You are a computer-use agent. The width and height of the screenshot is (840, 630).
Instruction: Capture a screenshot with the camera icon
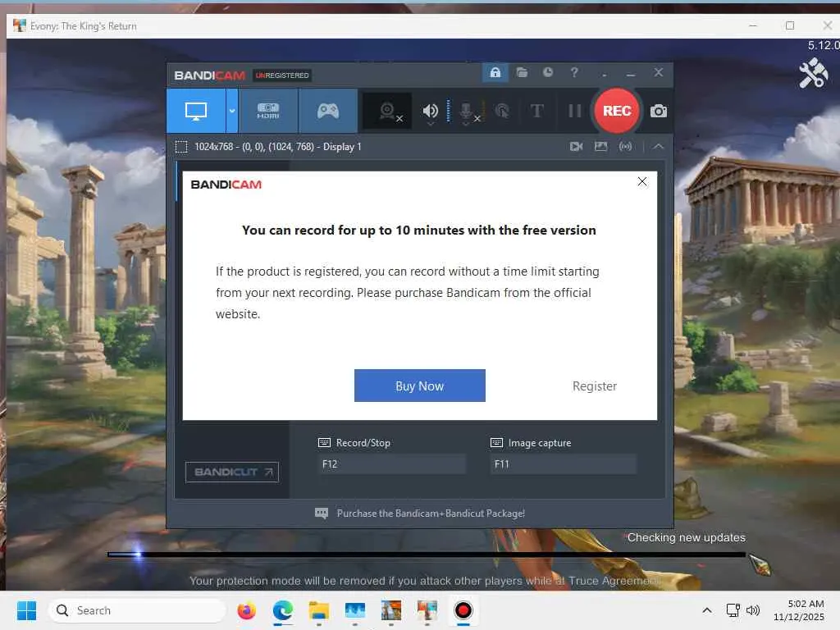(x=659, y=111)
